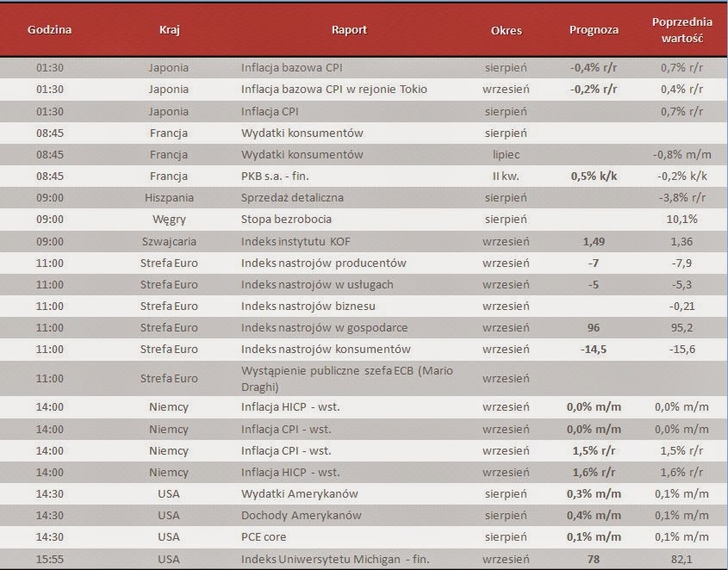
Task: Select the -7 forecast value
Action: click(x=594, y=263)
